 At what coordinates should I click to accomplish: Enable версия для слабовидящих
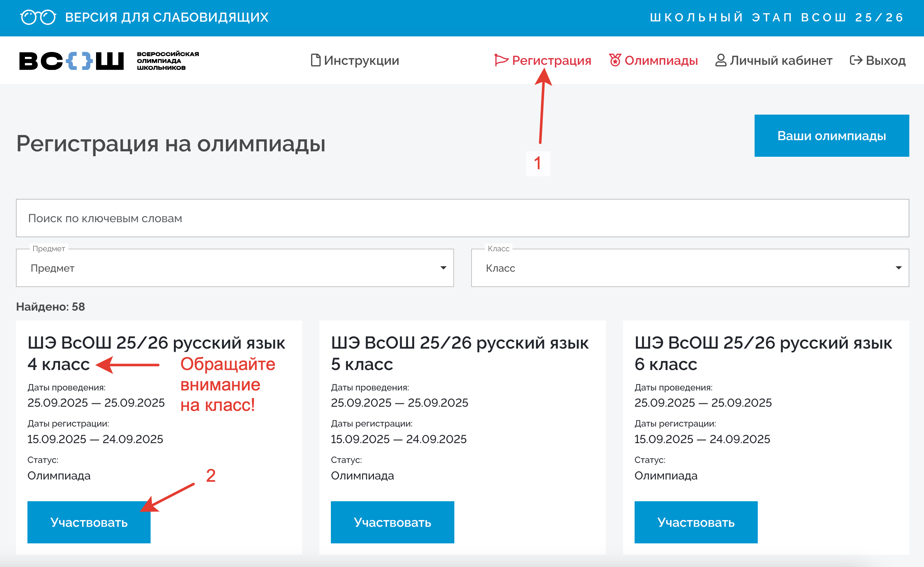(167, 17)
